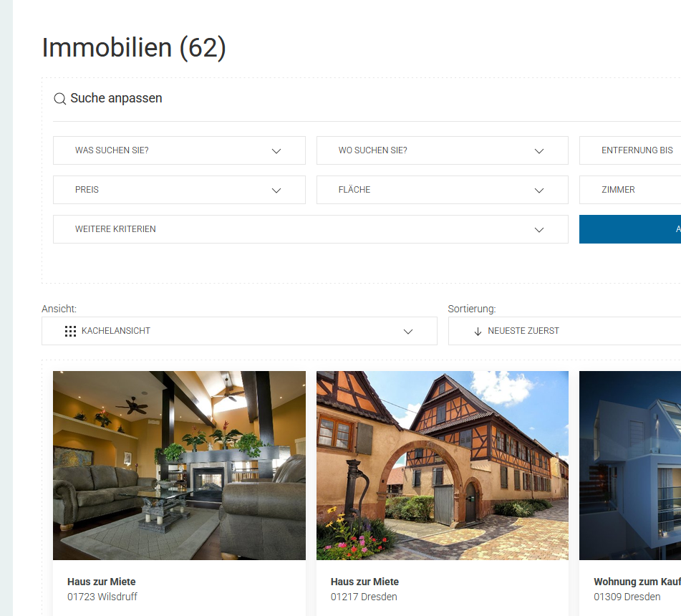Expand the Preis filter dropdown
This screenshot has width=681, height=616.
tap(179, 190)
